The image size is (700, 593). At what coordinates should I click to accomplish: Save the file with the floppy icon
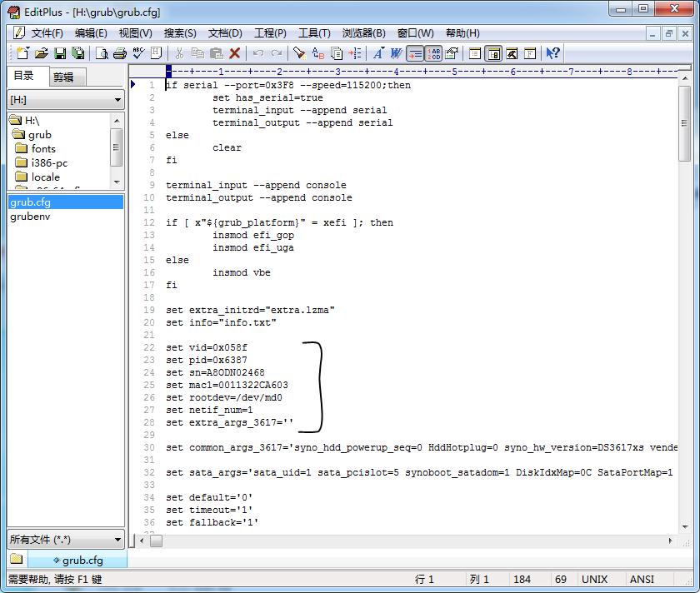pyautogui.click(x=60, y=53)
